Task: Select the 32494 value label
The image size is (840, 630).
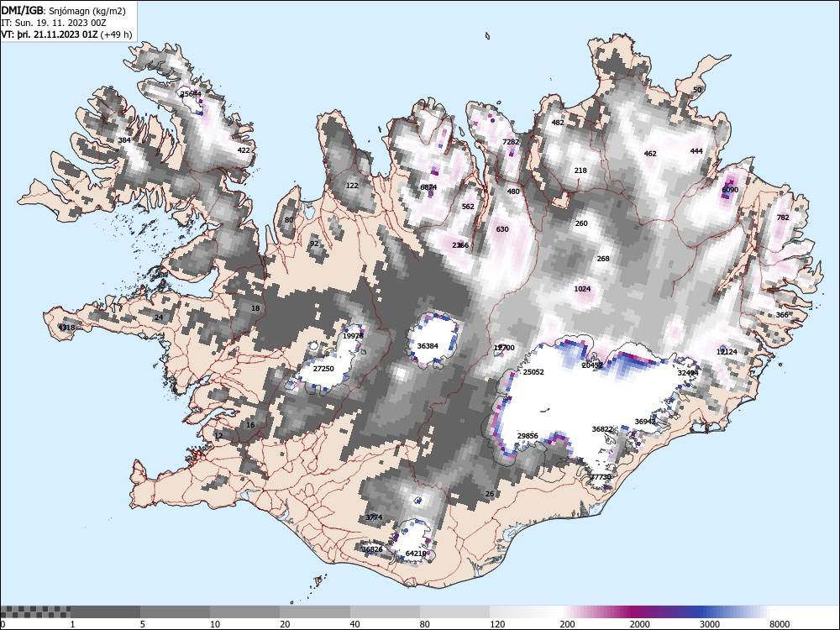Action: click(688, 372)
